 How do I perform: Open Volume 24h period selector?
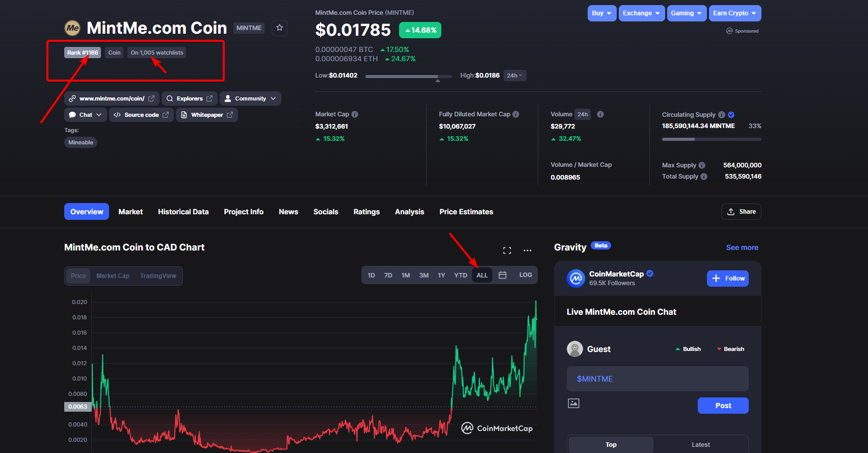click(583, 114)
